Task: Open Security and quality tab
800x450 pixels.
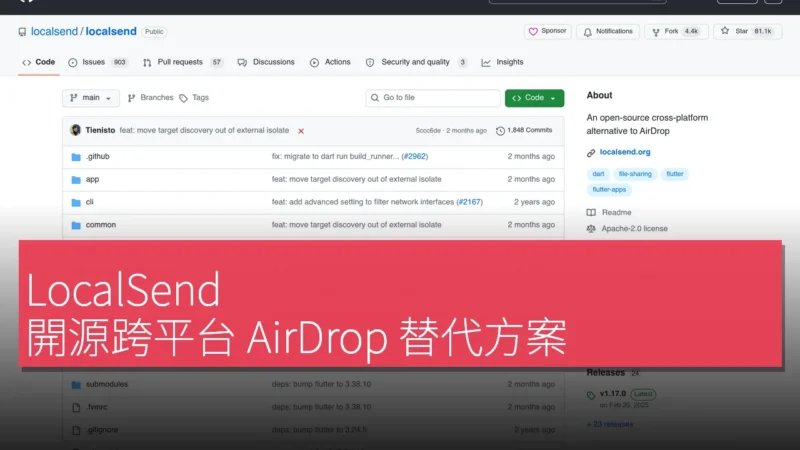Action: click(x=416, y=62)
